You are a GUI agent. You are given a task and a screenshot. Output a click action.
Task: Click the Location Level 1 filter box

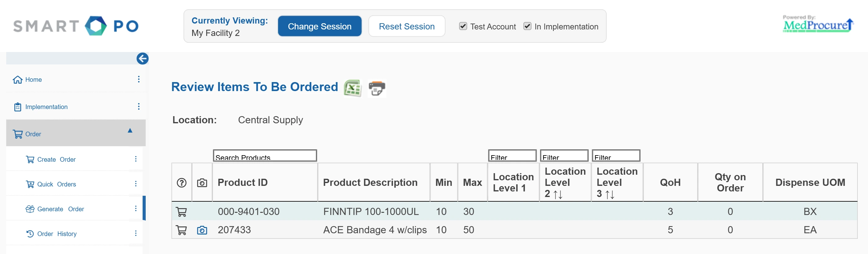click(512, 155)
